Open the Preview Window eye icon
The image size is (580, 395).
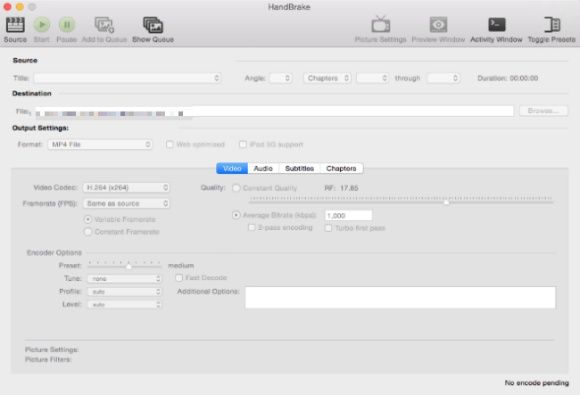(x=438, y=25)
